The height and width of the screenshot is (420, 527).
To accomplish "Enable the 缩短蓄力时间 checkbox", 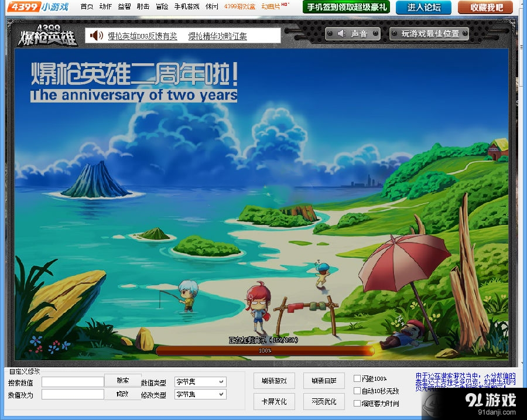I will pyautogui.click(x=357, y=403).
